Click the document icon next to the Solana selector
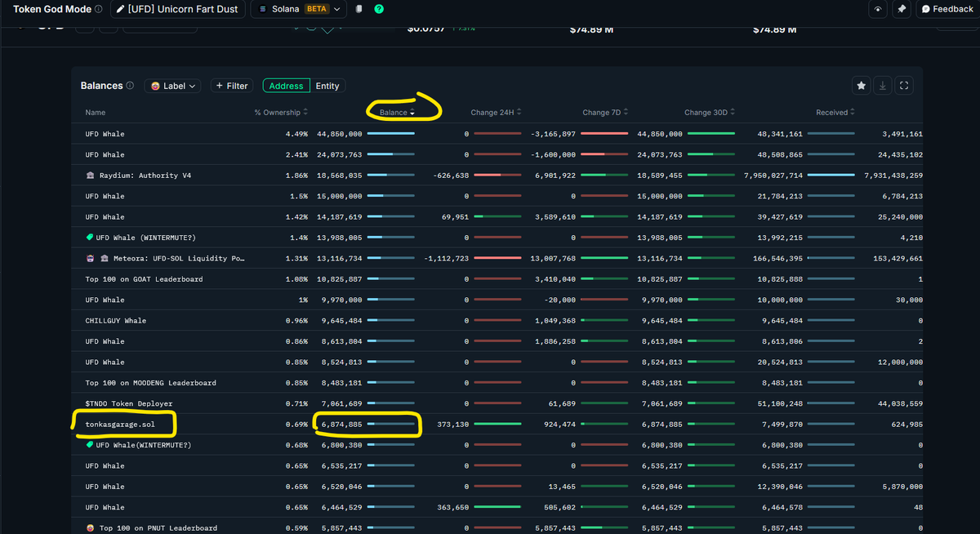This screenshot has width=980, height=534. [x=359, y=9]
